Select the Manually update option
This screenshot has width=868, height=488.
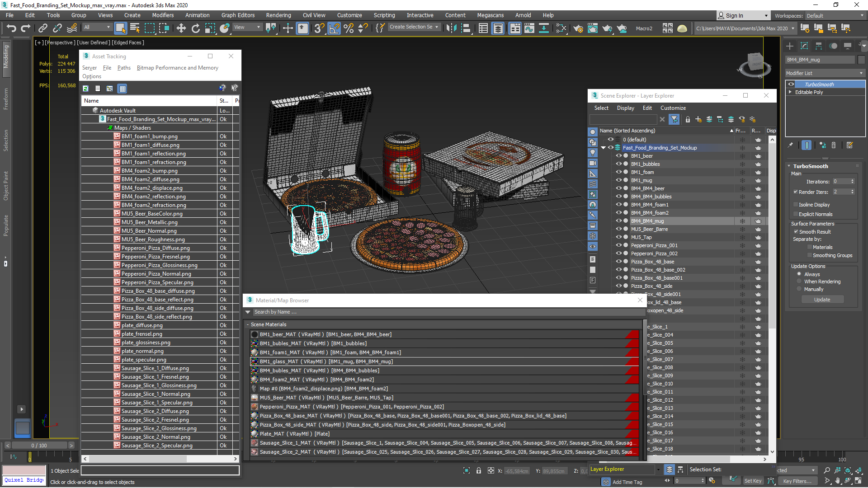point(799,289)
